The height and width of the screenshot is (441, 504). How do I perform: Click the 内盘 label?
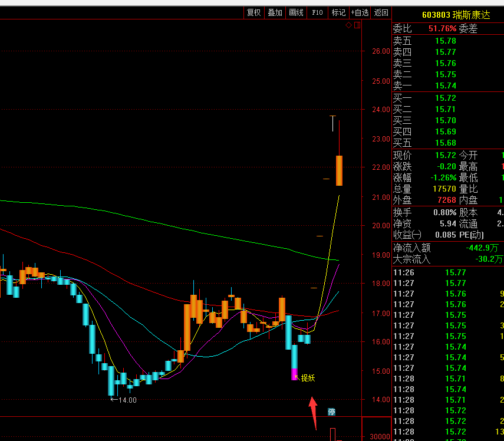pyautogui.click(x=468, y=200)
